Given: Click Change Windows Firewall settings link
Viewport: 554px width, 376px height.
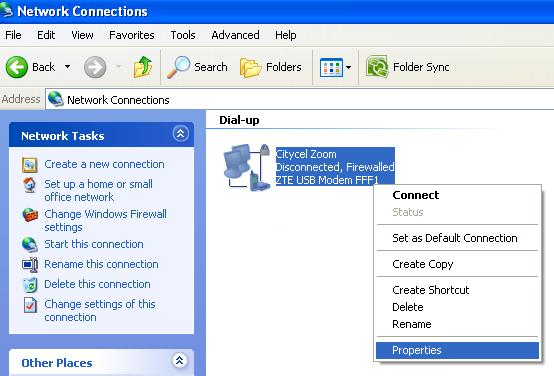Looking at the screenshot, I should coord(105,221).
